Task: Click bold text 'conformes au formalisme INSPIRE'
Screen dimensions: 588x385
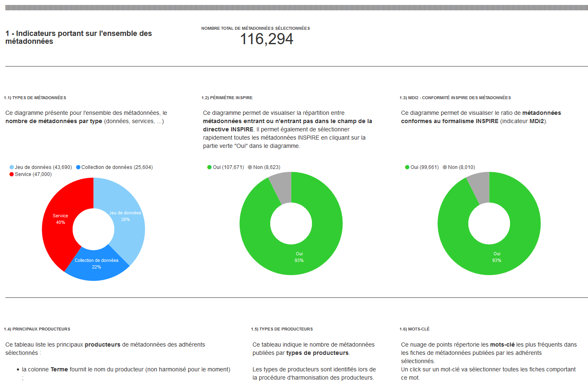Action: (x=450, y=121)
